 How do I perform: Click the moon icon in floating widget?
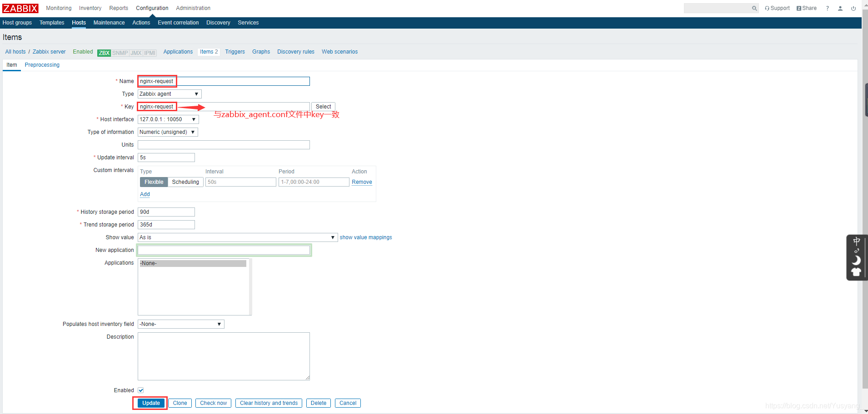(x=856, y=260)
